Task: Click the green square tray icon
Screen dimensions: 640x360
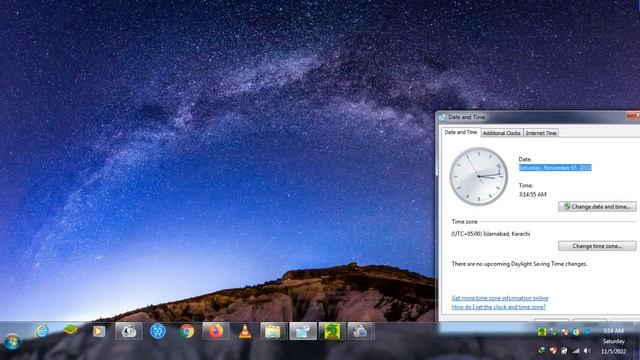Action: coord(542,332)
